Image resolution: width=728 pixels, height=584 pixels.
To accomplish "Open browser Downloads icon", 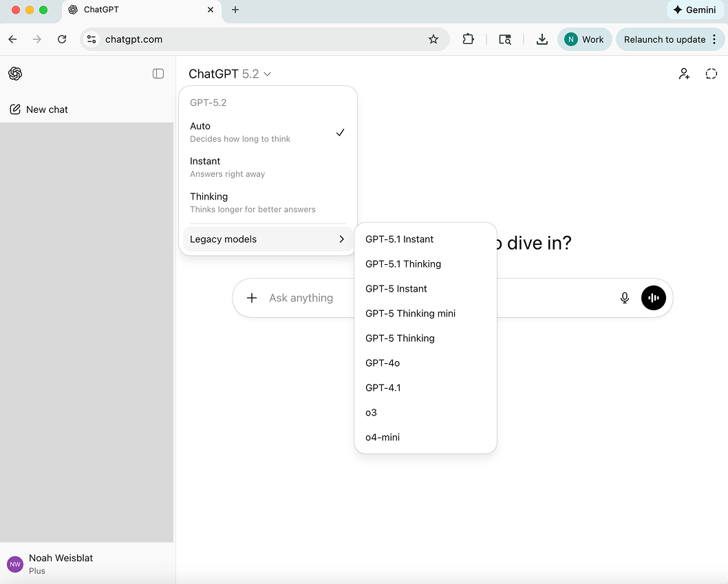I will [x=542, y=39].
